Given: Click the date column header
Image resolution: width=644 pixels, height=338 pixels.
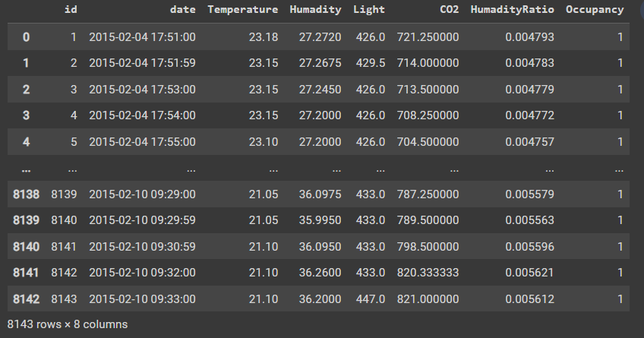Looking at the screenshot, I should [183, 10].
